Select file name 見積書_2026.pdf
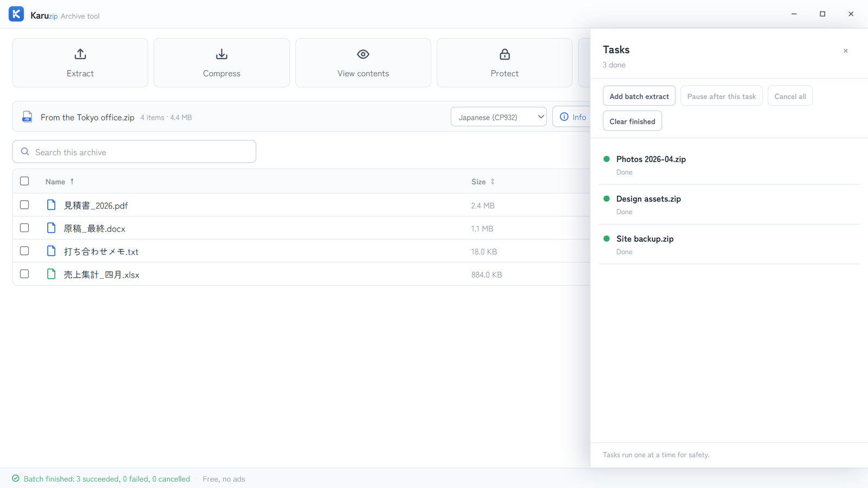868x488 pixels. 96,206
